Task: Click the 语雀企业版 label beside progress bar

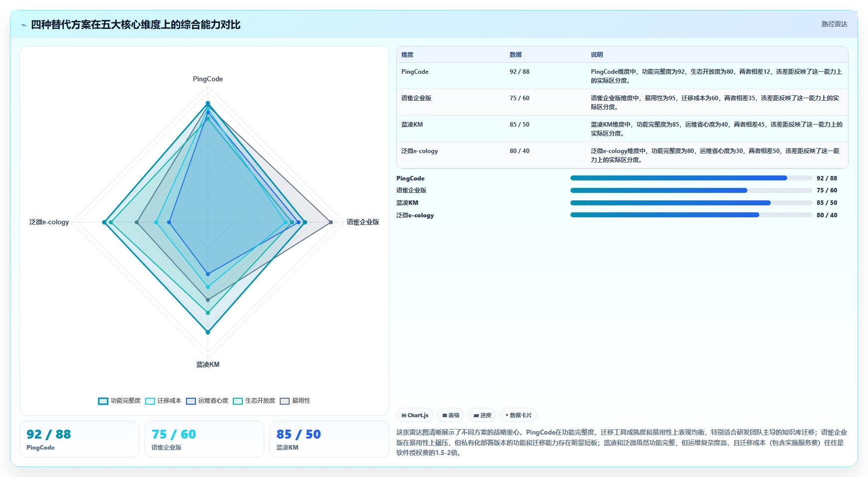Action: pos(411,190)
